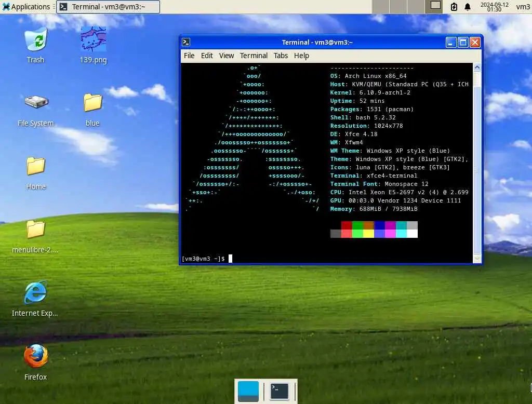
Task: Click the terminal scrollbar up arrow
Action: [x=477, y=68]
